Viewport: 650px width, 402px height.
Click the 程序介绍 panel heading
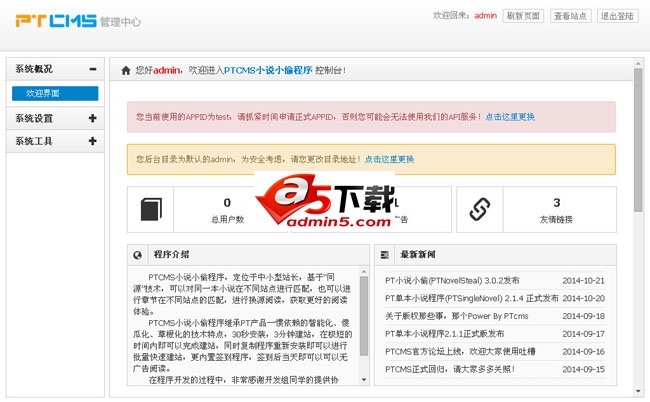pos(171,254)
